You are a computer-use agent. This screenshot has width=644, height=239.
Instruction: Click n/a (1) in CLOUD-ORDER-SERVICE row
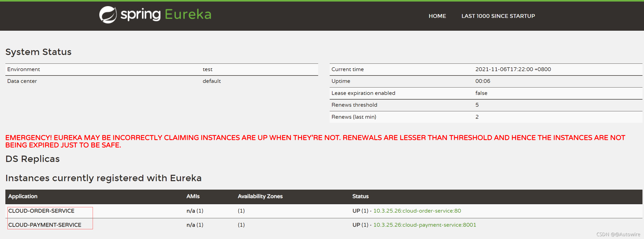[195, 211]
